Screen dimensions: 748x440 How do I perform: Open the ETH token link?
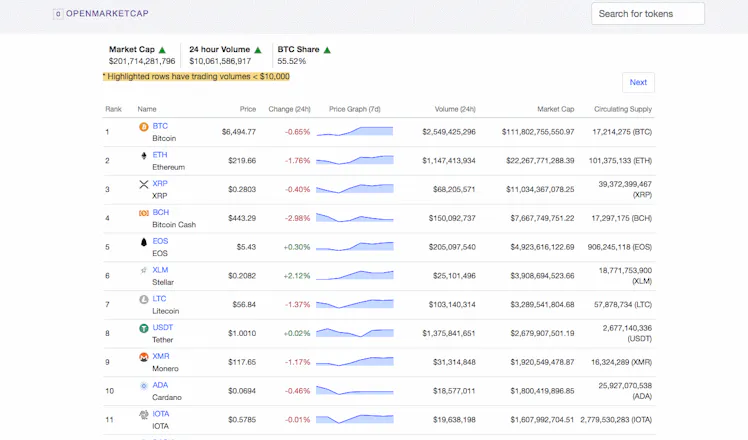click(x=160, y=155)
